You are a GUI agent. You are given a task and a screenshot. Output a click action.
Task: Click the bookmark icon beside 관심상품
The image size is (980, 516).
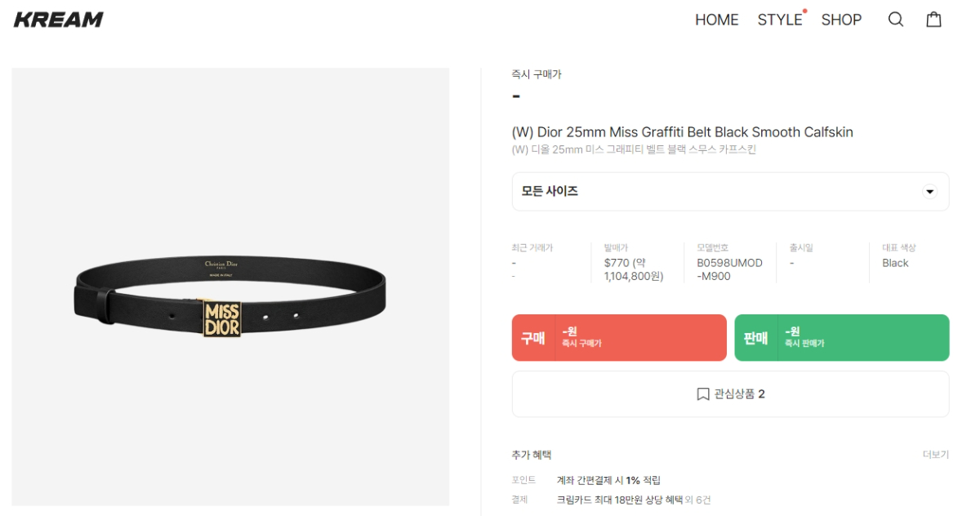(x=703, y=394)
